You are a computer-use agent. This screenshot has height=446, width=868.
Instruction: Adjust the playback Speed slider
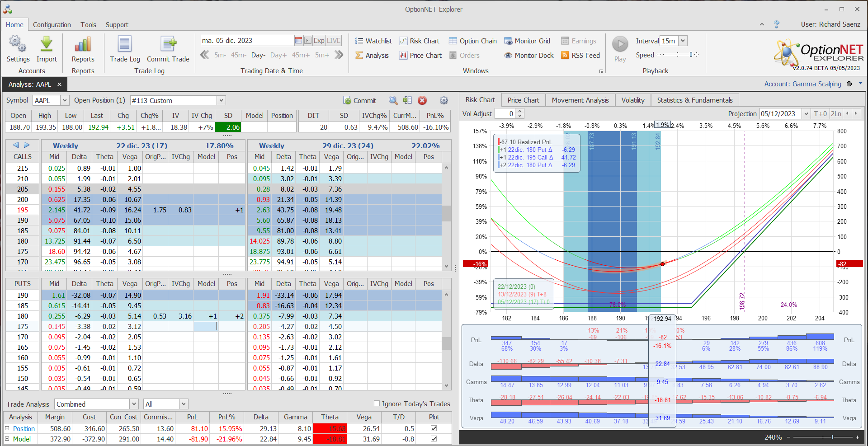coord(677,55)
